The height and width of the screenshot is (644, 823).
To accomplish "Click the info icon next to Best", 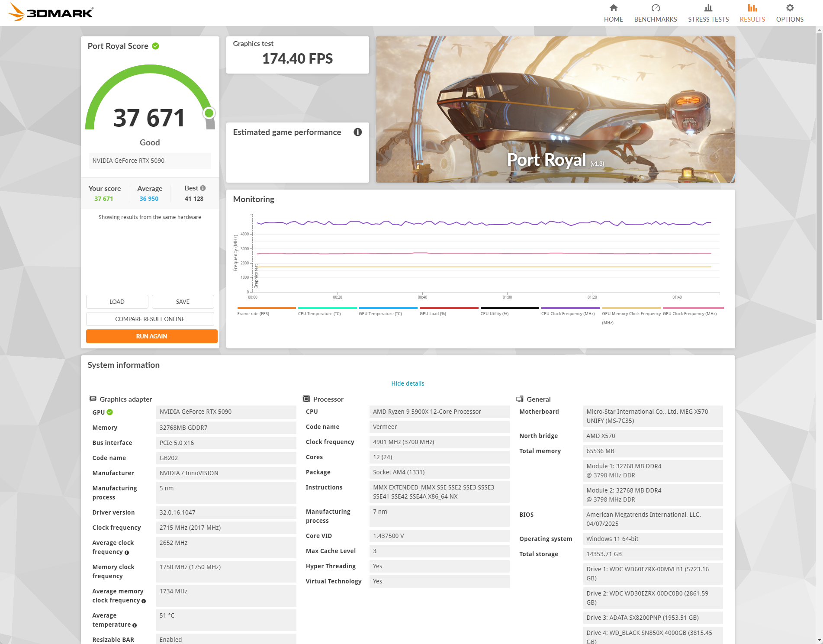I will point(203,188).
